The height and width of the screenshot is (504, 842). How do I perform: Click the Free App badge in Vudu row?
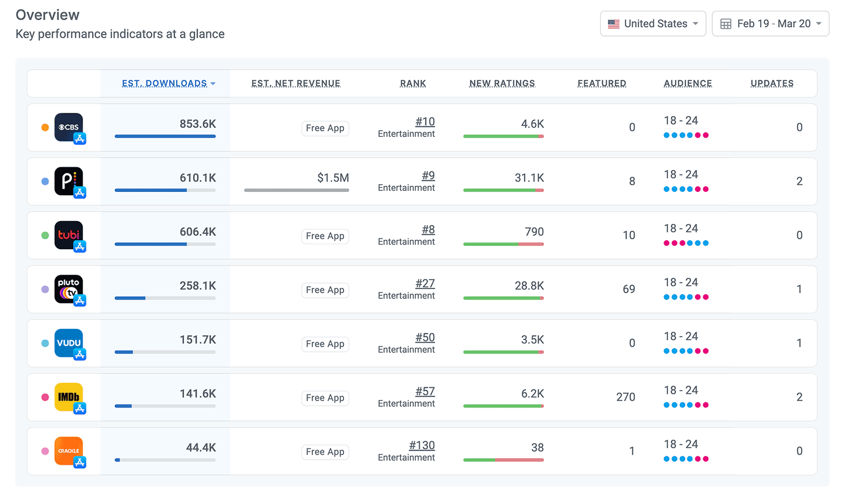(325, 344)
